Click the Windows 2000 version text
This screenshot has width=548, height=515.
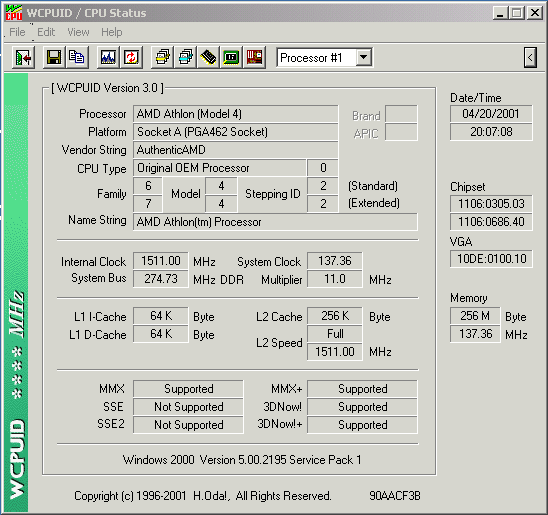pyautogui.click(x=242, y=460)
